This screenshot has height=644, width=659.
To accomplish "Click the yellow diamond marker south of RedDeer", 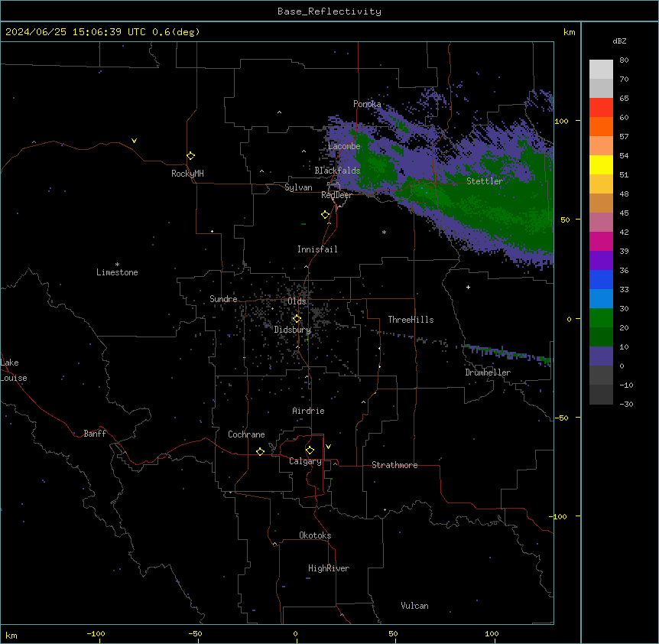I will tap(326, 215).
